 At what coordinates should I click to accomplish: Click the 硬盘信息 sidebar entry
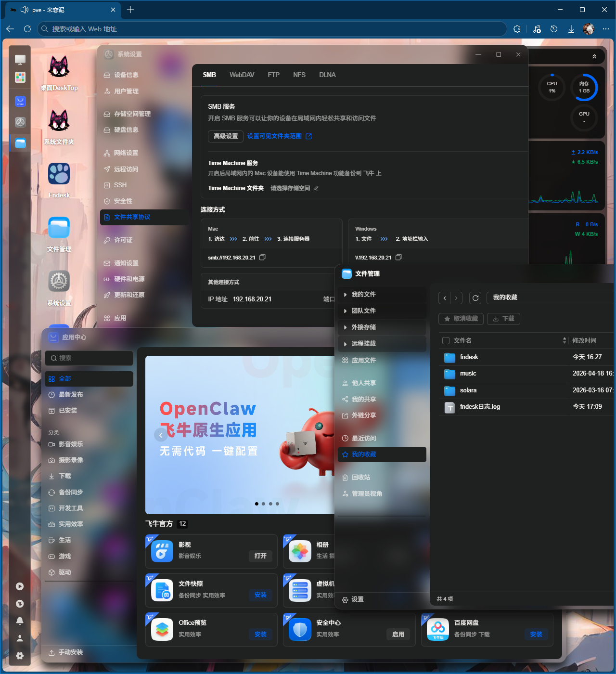(x=126, y=130)
